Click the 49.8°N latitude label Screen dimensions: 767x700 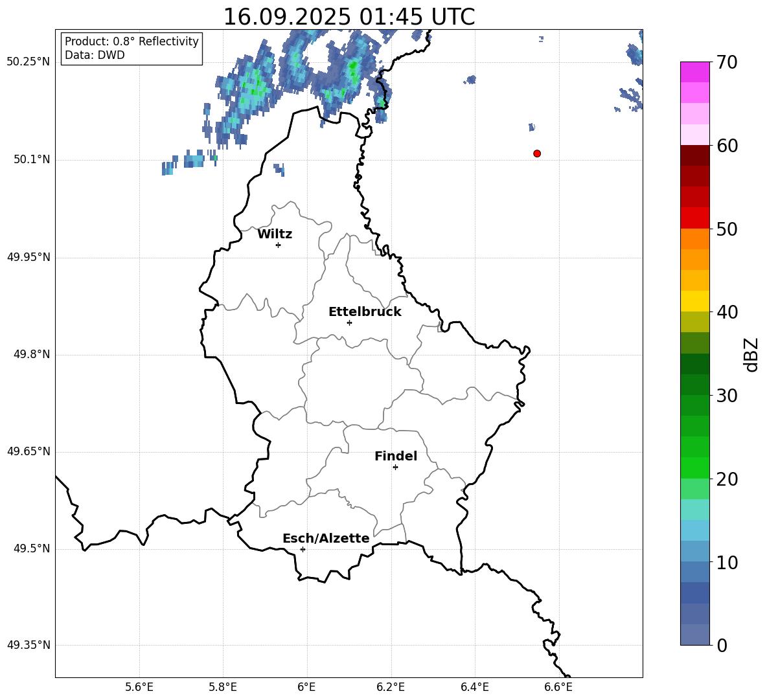tap(32, 354)
